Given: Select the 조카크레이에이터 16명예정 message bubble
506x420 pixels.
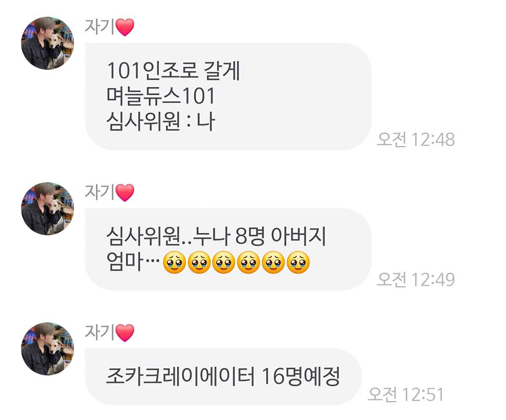Looking at the screenshot, I should [223, 377].
